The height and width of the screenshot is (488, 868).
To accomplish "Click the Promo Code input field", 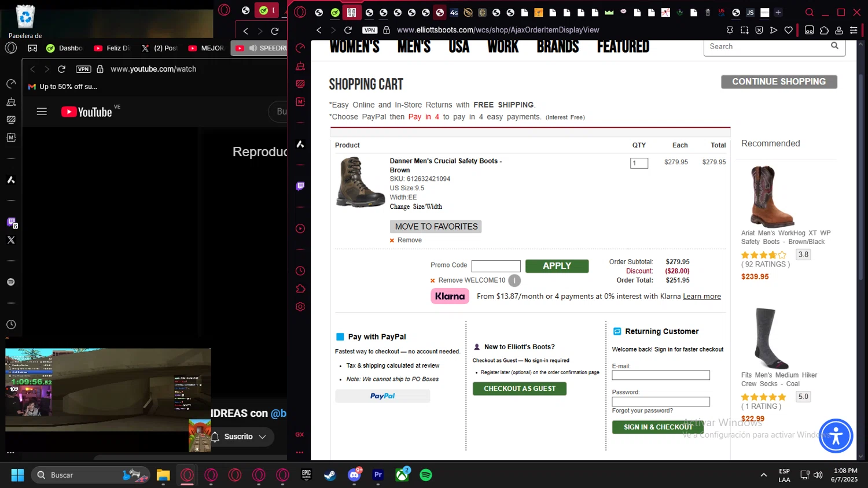I will click(496, 266).
